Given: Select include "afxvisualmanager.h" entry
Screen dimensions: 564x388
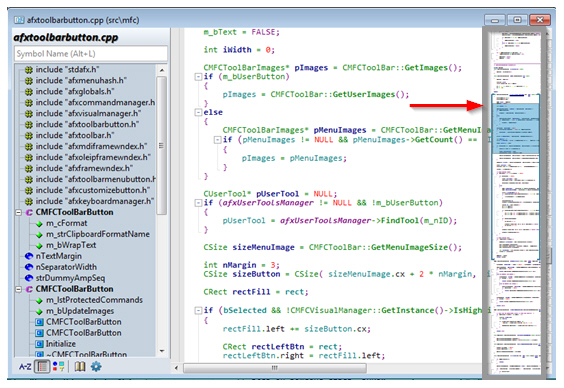Looking at the screenshot, I should tap(88, 114).
